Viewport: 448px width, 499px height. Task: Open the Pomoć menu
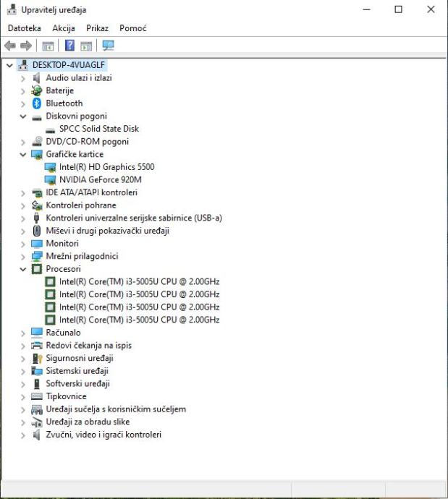pos(133,28)
